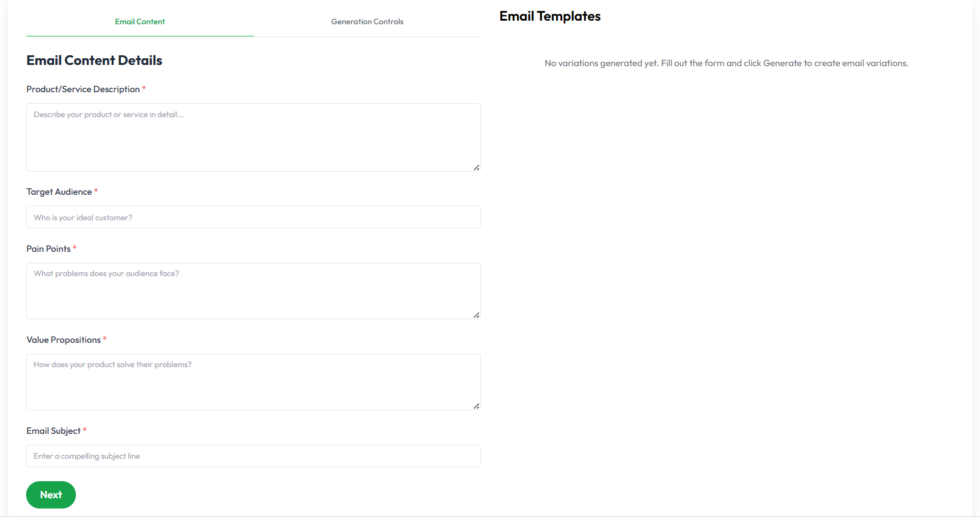980x517 pixels.
Task: Select the Email Content tab
Action: [x=140, y=22]
